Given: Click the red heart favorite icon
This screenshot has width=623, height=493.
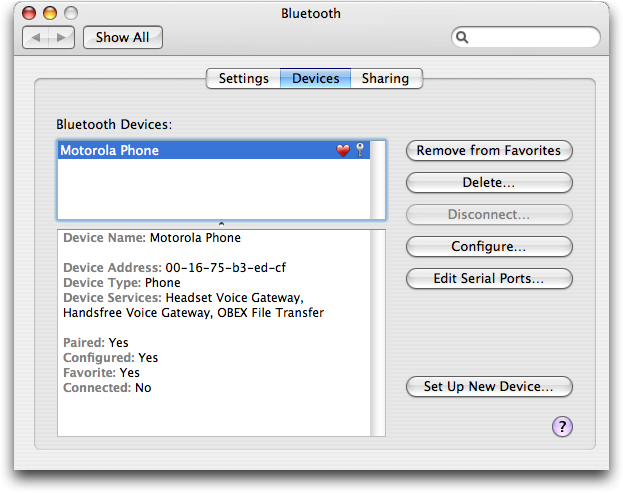Looking at the screenshot, I should click(343, 150).
